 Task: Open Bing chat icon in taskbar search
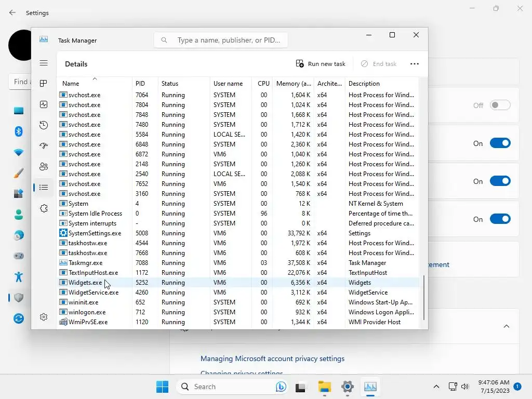click(281, 387)
